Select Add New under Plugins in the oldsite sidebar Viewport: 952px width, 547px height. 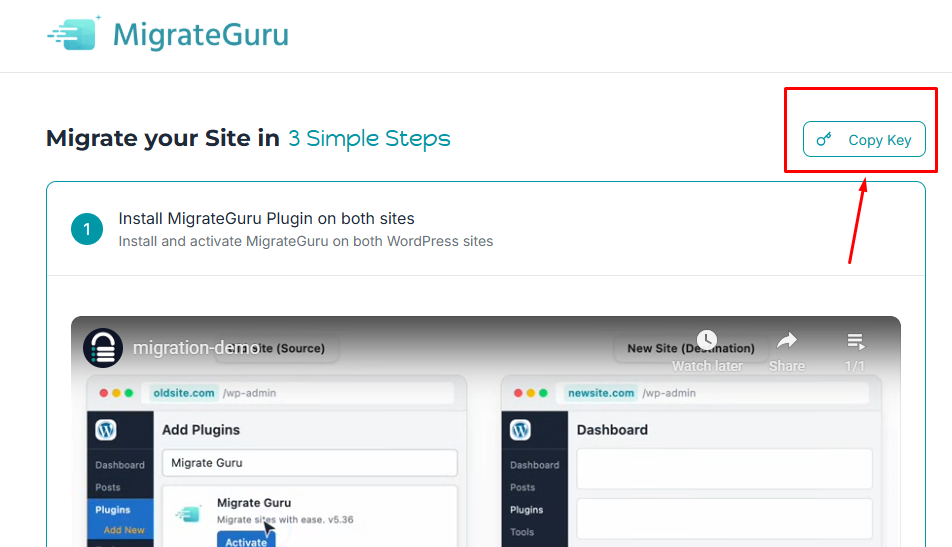pyautogui.click(x=124, y=530)
